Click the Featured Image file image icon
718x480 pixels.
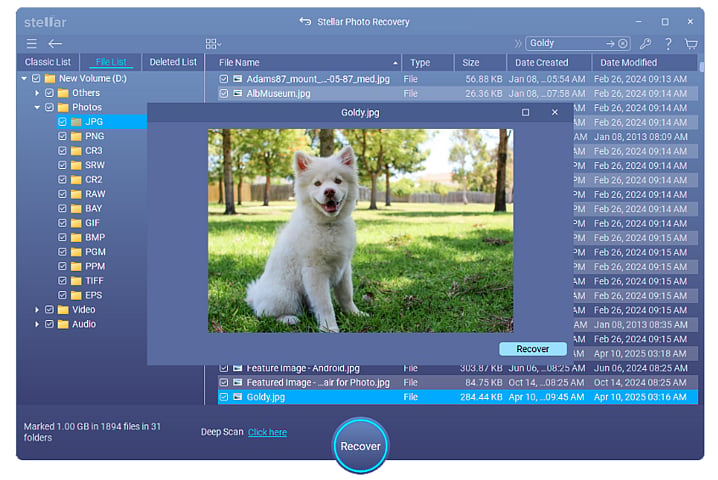coord(237,382)
